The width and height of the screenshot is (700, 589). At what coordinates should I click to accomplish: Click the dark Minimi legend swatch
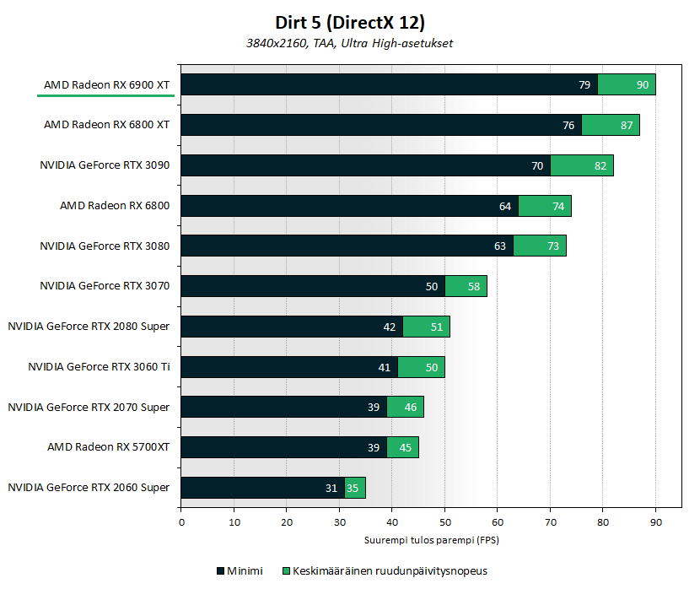click(220, 571)
